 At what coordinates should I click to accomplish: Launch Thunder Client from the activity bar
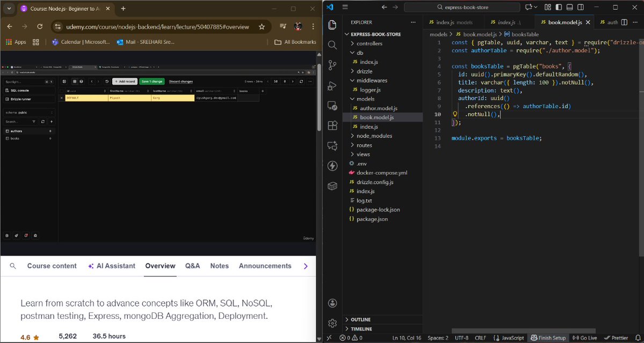coord(332,166)
